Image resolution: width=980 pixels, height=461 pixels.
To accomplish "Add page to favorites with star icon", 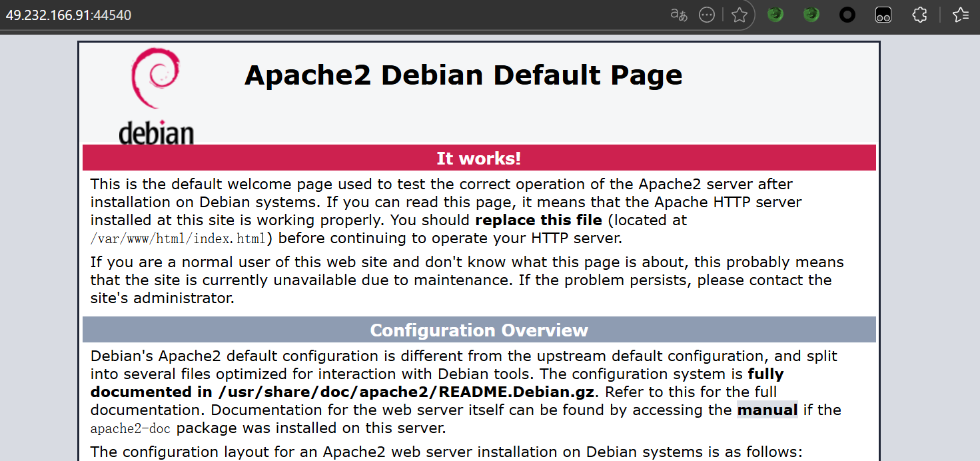I will coord(739,15).
